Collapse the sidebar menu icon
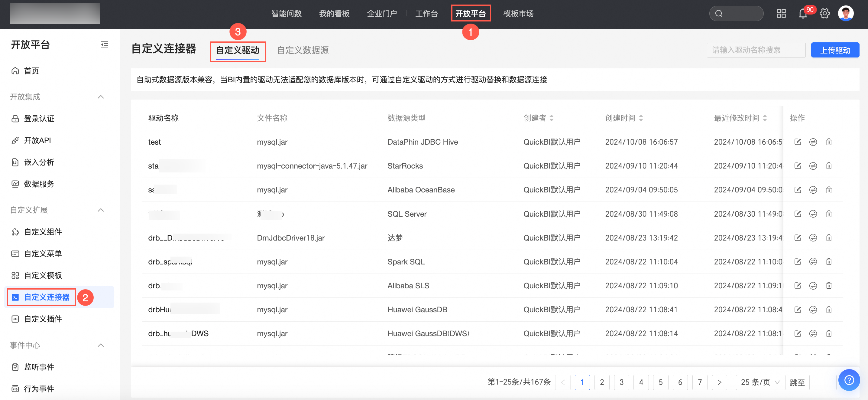Viewport: 868px width, 400px height. click(105, 44)
